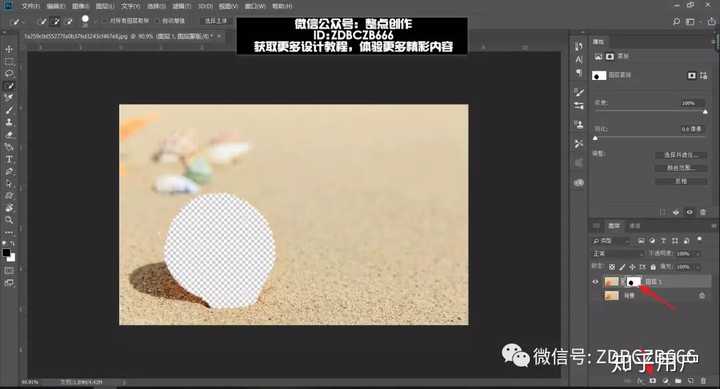Delete mask using Properties trash icon
720x389 pixels.
[703, 212]
